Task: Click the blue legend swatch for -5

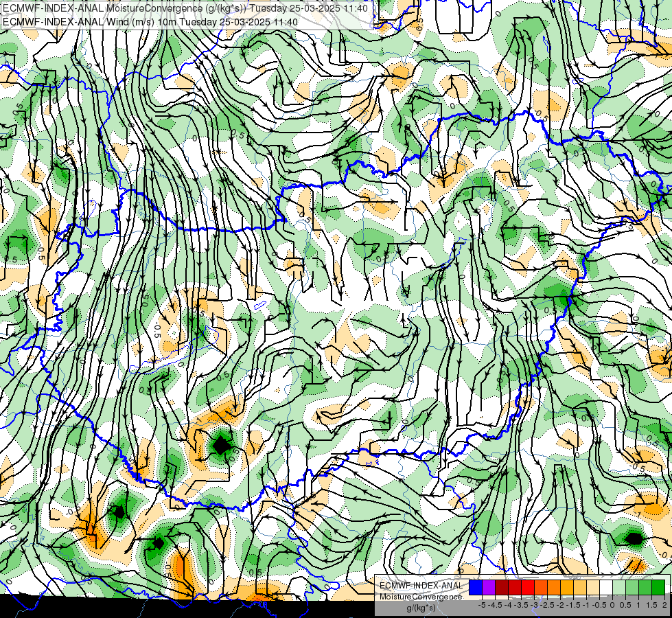Action: (x=476, y=587)
